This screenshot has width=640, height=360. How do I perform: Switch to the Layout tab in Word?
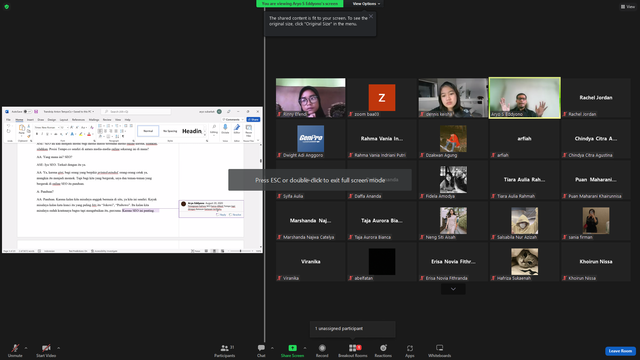coord(64,120)
